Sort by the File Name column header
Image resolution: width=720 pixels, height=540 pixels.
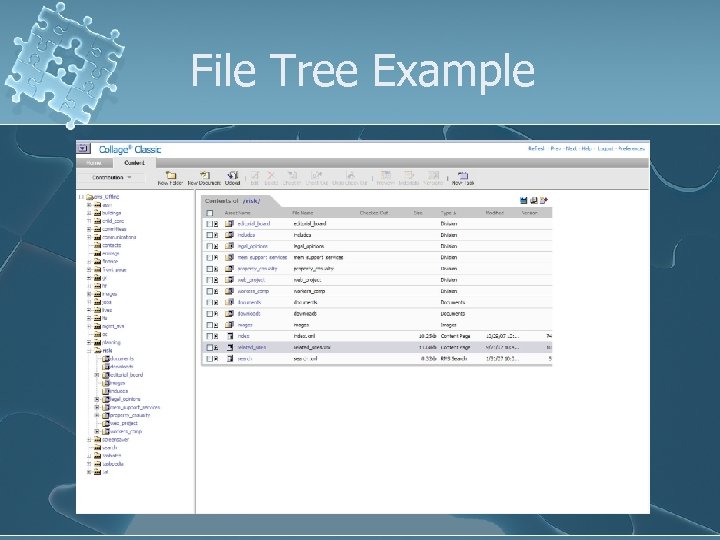[303, 213]
